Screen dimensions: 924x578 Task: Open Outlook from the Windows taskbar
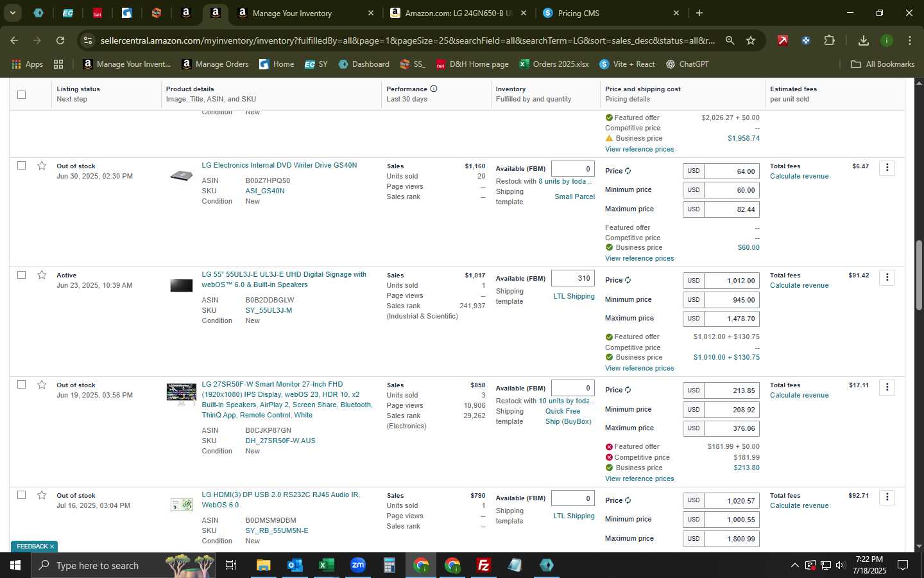coord(295,565)
